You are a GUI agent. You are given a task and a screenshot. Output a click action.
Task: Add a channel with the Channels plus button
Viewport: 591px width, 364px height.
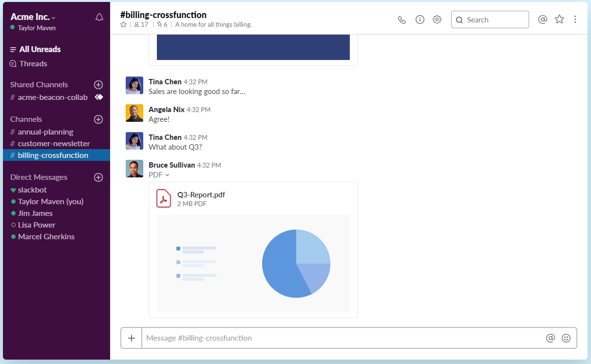(98, 119)
